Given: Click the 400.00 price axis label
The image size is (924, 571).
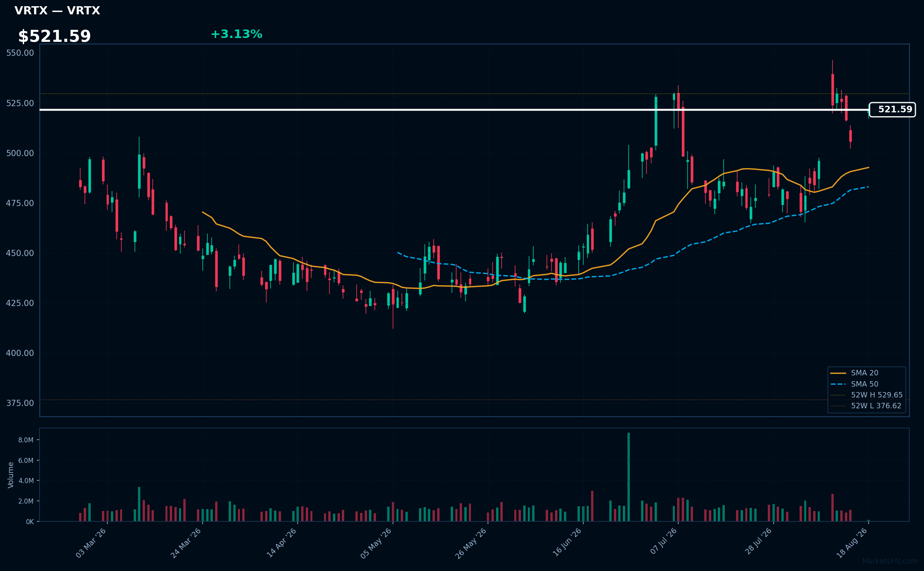Looking at the screenshot, I should click(20, 353).
